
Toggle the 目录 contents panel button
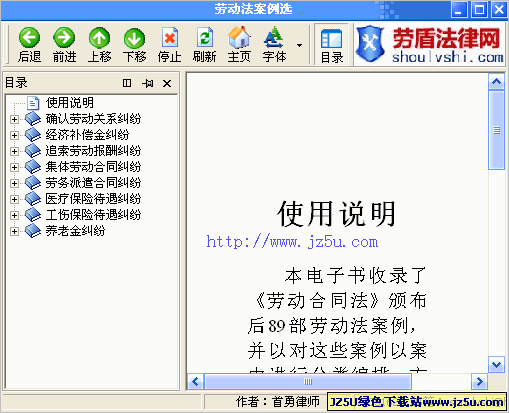[x=331, y=45]
